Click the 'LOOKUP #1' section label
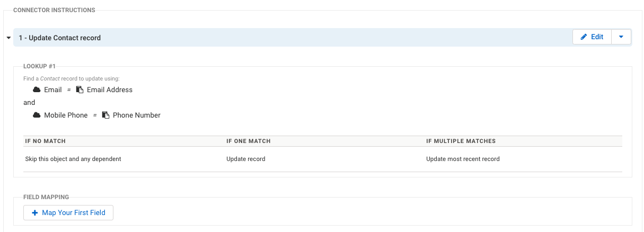Screen dimensions: 644x232 pyautogui.click(x=40, y=66)
